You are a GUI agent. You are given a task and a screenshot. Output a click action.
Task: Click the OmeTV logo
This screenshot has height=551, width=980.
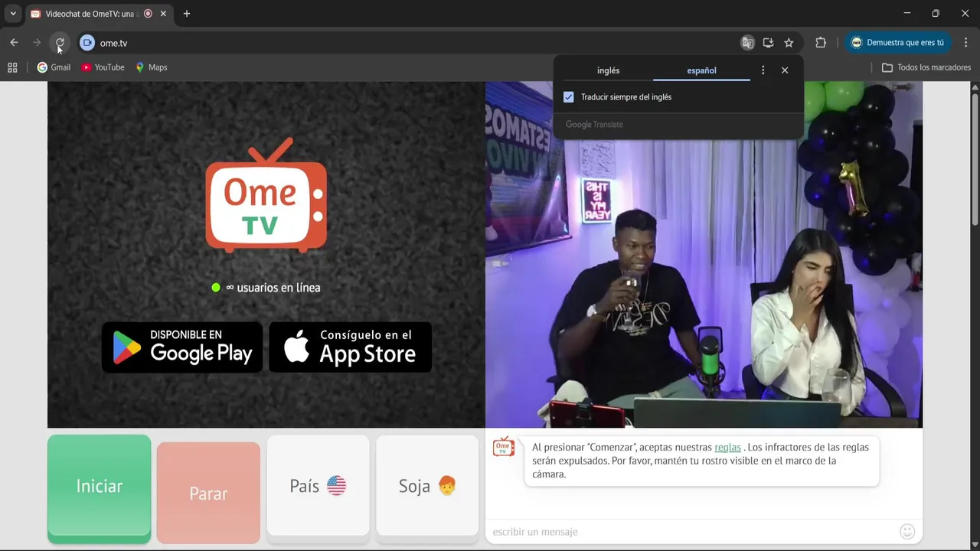click(266, 195)
